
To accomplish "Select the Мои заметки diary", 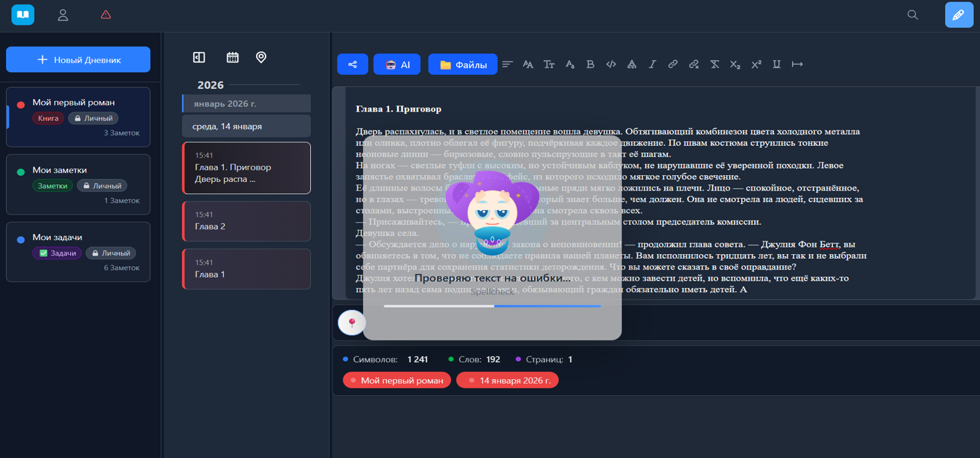I will pyautogui.click(x=78, y=184).
